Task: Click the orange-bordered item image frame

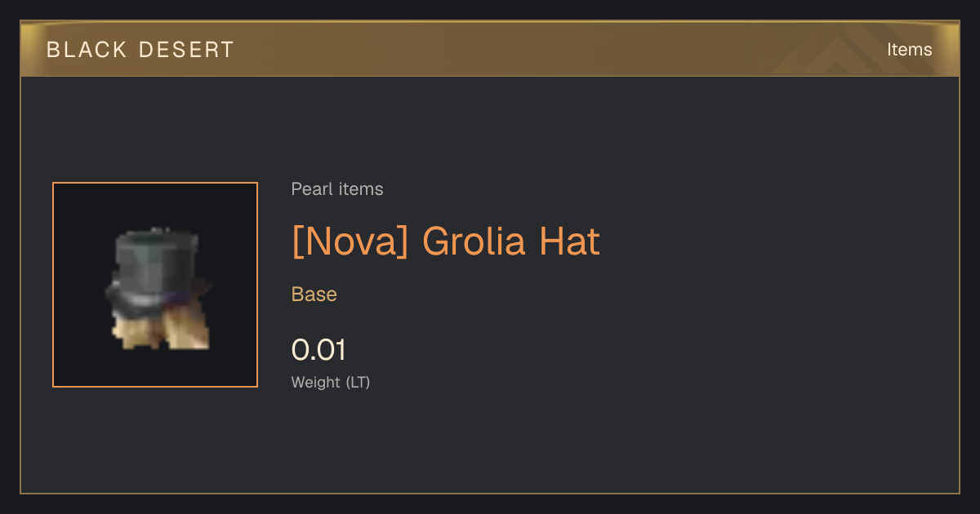Action: click(155, 285)
